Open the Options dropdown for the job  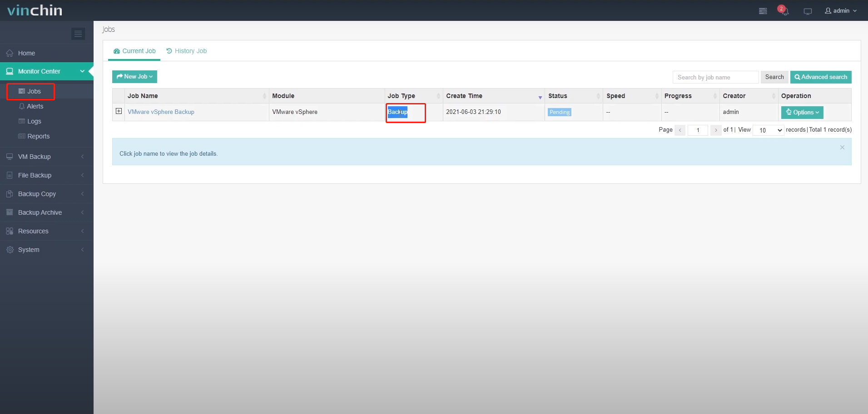802,112
